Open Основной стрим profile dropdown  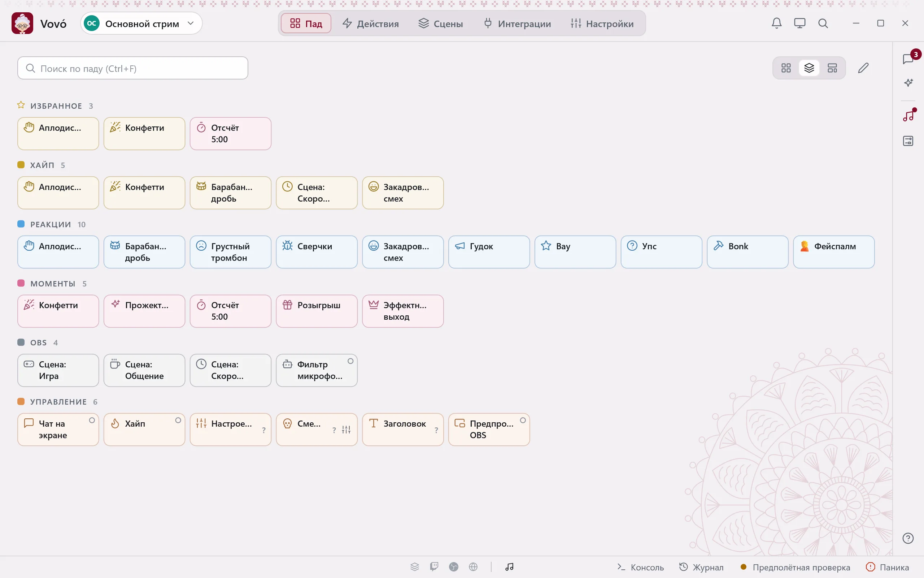pos(141,23)
